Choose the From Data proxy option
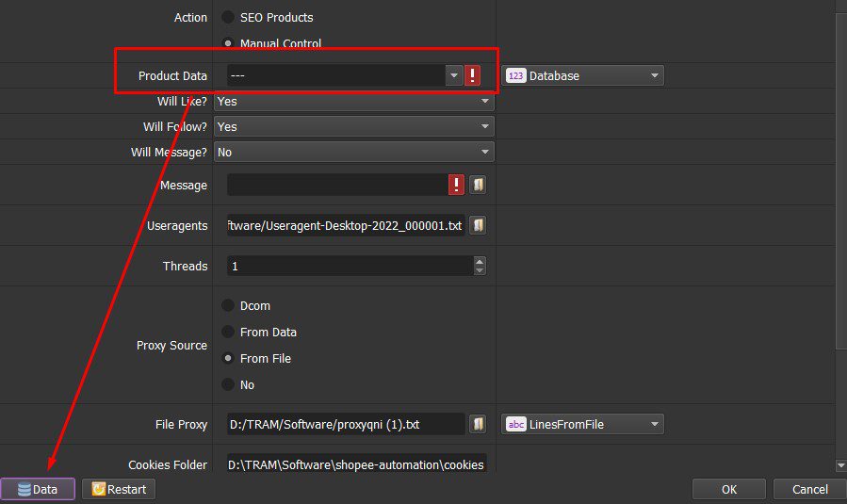 (x=228, y=332)
